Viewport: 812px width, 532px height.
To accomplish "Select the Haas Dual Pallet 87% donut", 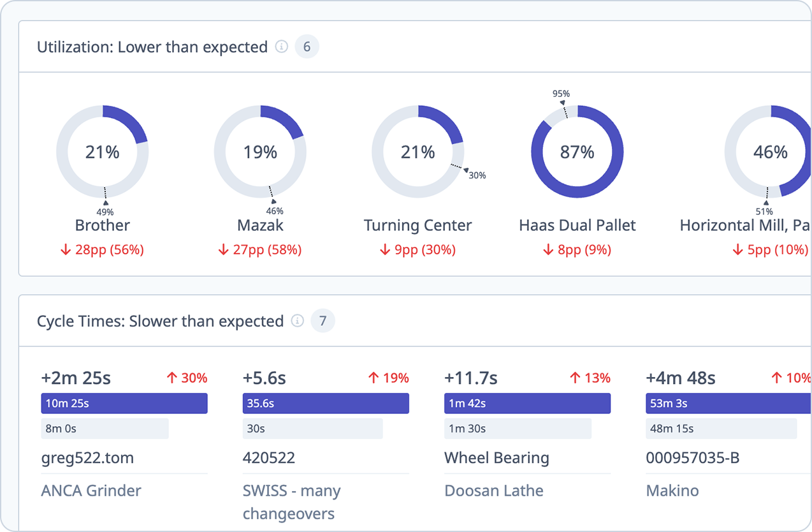I will pos(577,151).
